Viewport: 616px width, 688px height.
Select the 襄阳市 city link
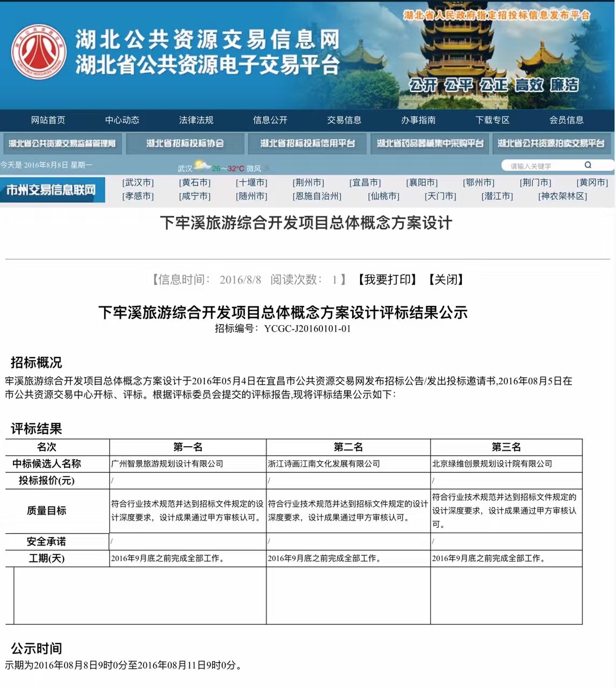(422, 183)
